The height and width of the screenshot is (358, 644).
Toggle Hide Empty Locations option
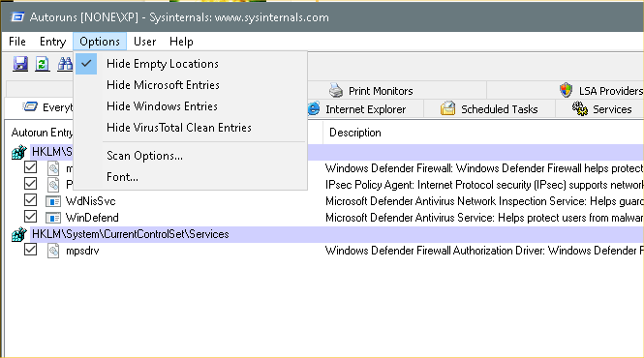[x=190, y=64]
